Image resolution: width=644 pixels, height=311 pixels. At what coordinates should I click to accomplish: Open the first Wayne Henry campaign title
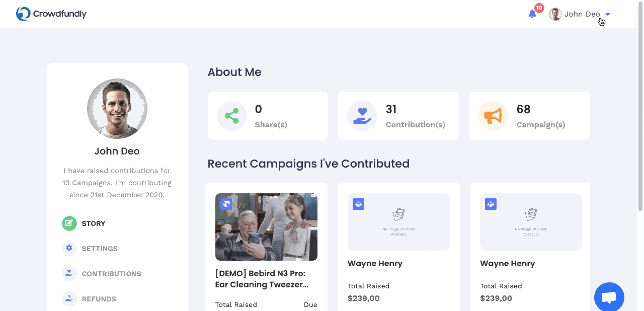(x=375, y=263)
